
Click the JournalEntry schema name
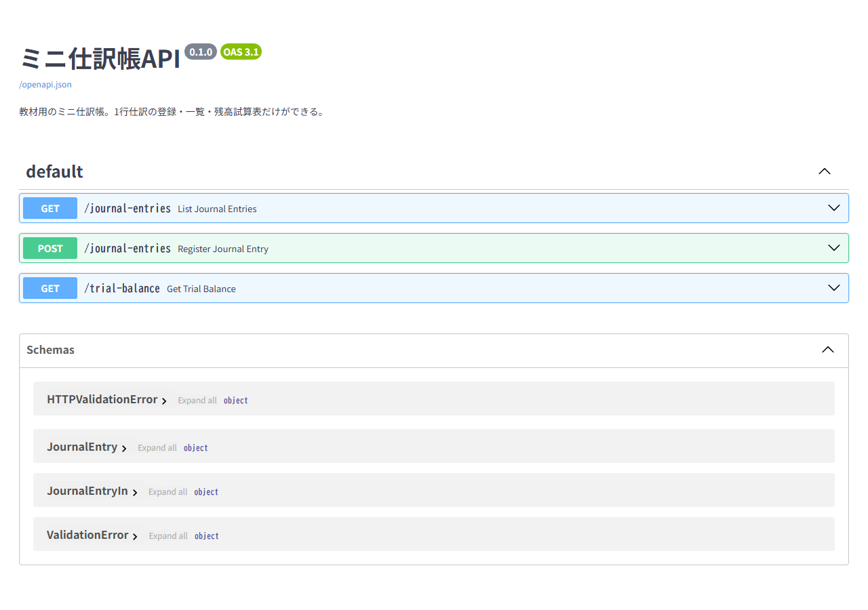[82, 447]
